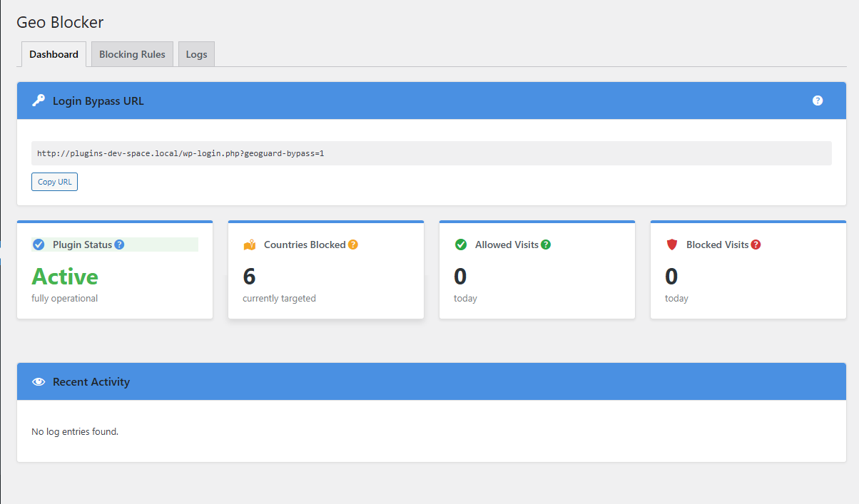
Task: Open help icon in Login Bypass URL header
Action: click(x=818, y=101)
